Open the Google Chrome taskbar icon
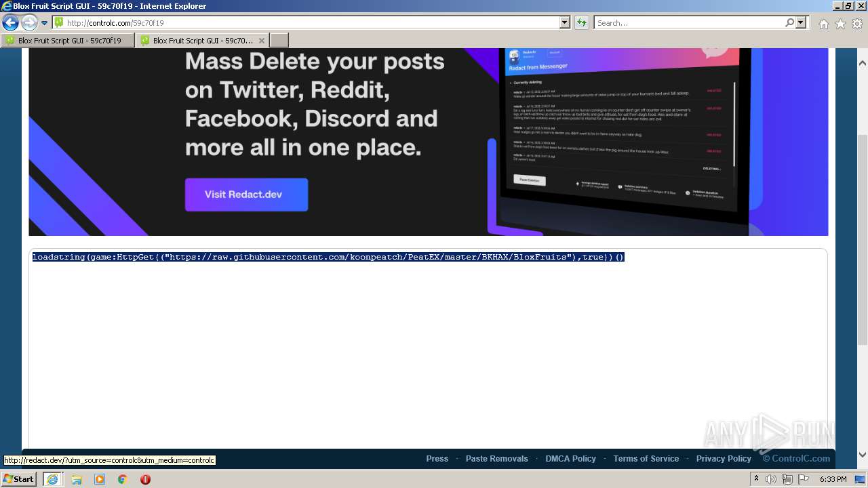 [122, 479]
